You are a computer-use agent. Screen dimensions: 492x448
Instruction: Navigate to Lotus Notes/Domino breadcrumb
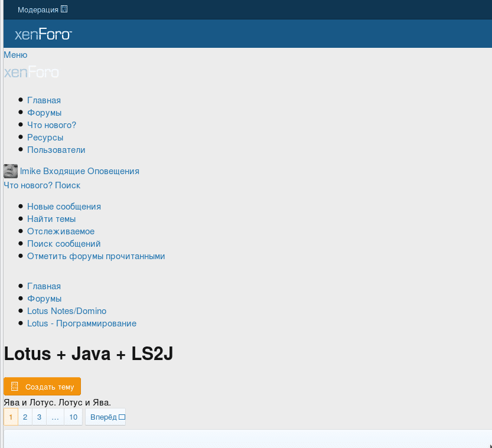[x=67, y=311]
